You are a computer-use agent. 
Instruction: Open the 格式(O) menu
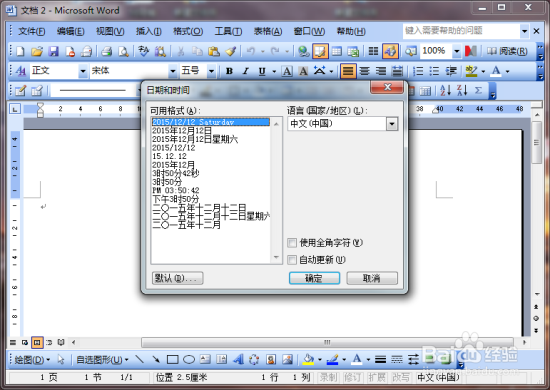click(x=188, y=32)
